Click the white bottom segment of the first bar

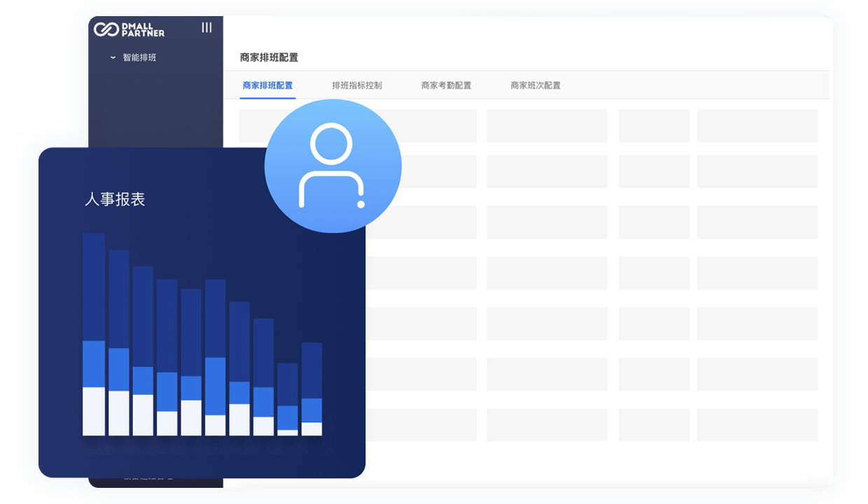[94, 411]
